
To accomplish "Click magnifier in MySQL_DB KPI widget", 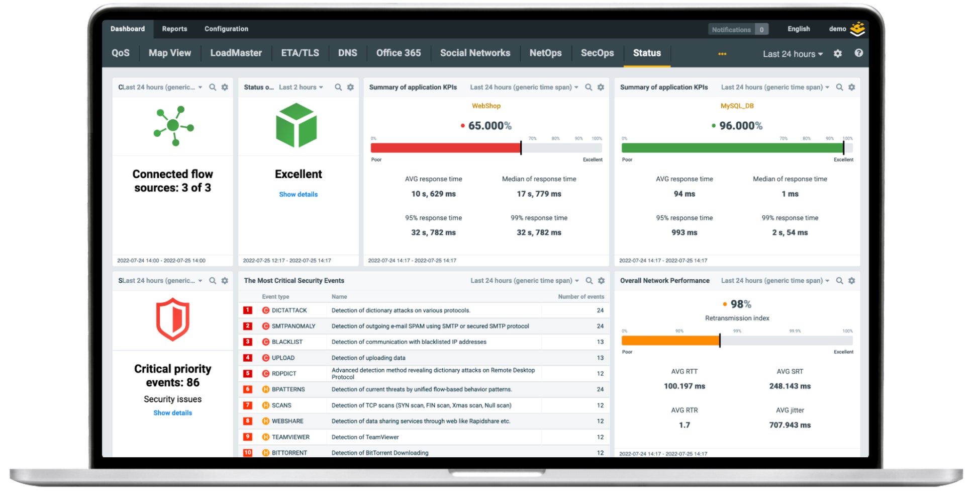I will point(839,88).
